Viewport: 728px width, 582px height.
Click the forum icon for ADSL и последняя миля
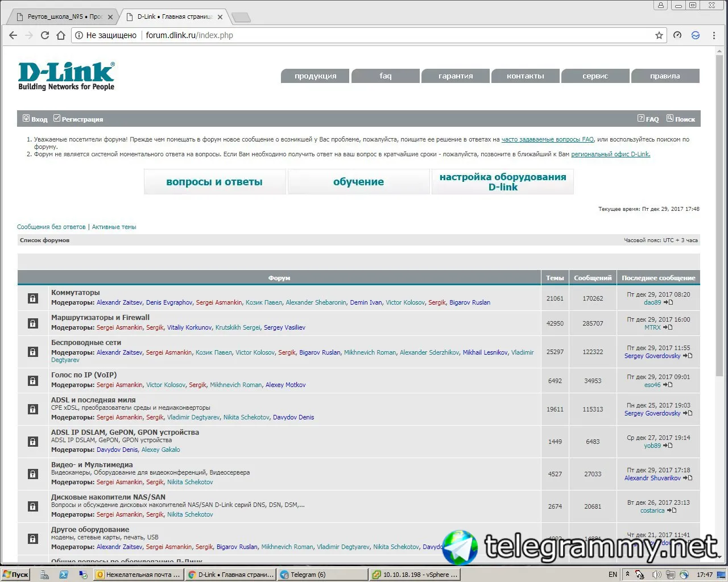33,409
